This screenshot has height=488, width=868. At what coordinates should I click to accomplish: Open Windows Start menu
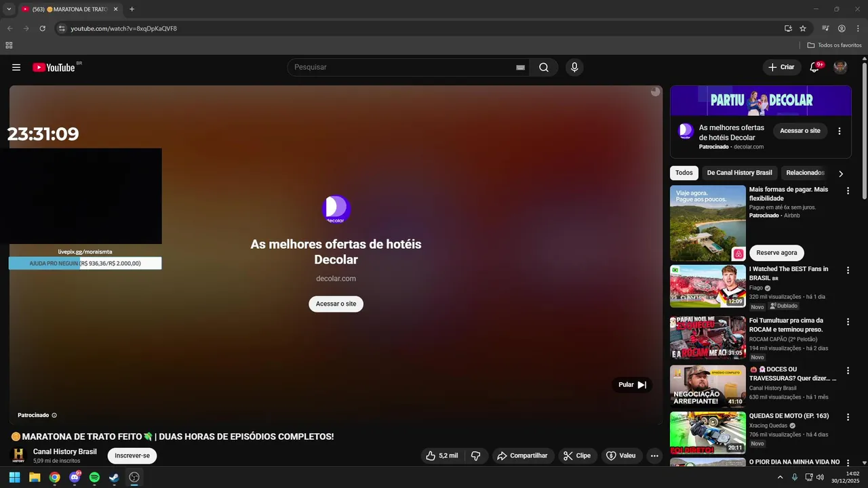[14, 477]
